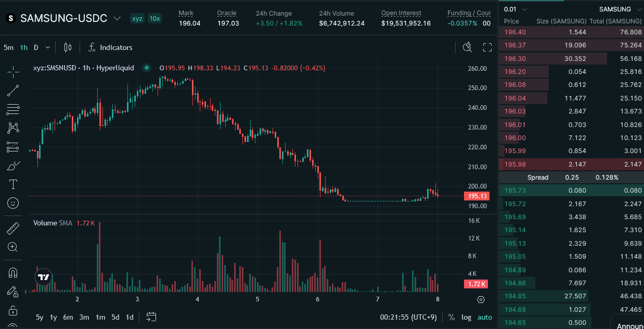
Task: Select the text annotation tool
Action: 13,184
